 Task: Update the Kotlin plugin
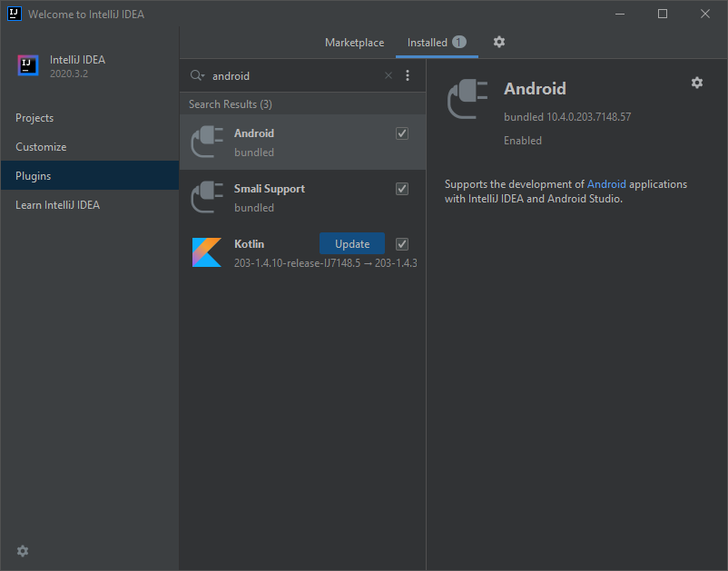[352, 243]
